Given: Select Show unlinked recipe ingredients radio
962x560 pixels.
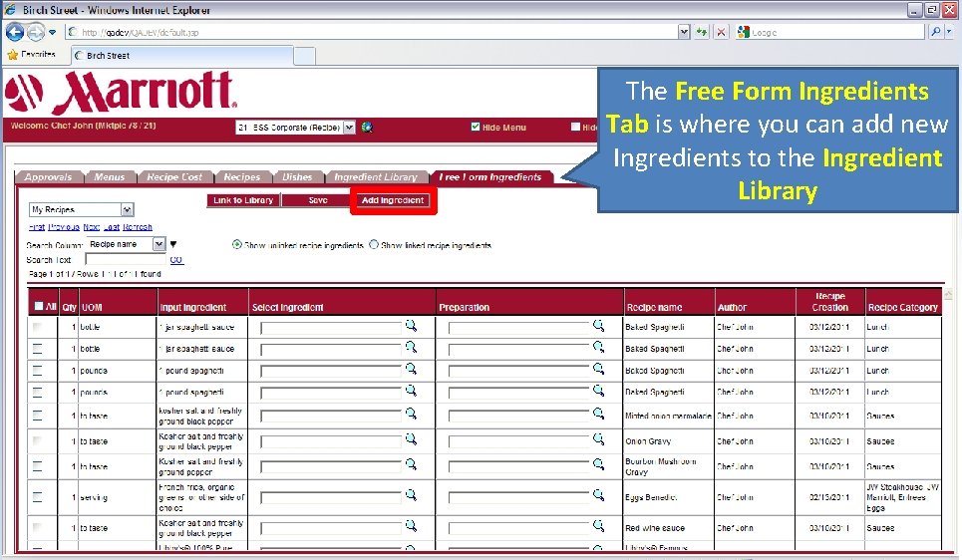Looking at the screenshot, I should (x=237, y=245).
